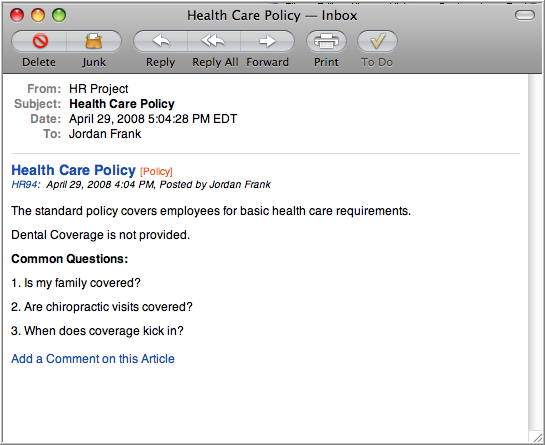Minimize the window using the yellow button
This screenshot has width=545, height=445.
[x=38, y=15]
